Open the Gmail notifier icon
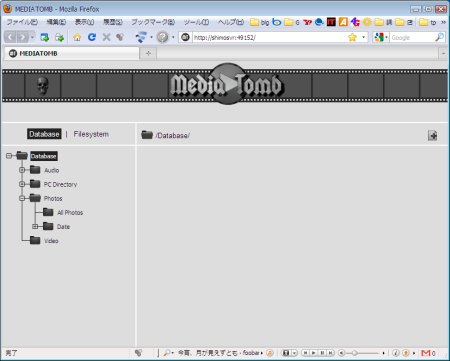Viewport: 450px width, 361px height. click(426, 353)
